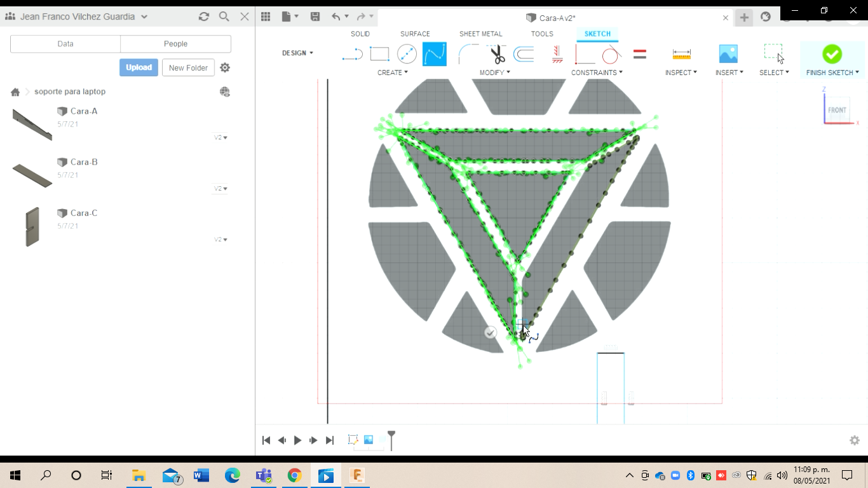
Task: Close the Cara-A v2 document tab
Action: (x=726, y=18)
